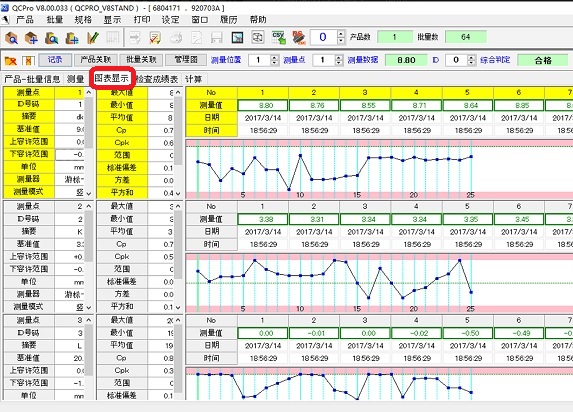This screenshot has height=412, width=573.
Task: Open the 履历 menu
Action: coord(229,20)
